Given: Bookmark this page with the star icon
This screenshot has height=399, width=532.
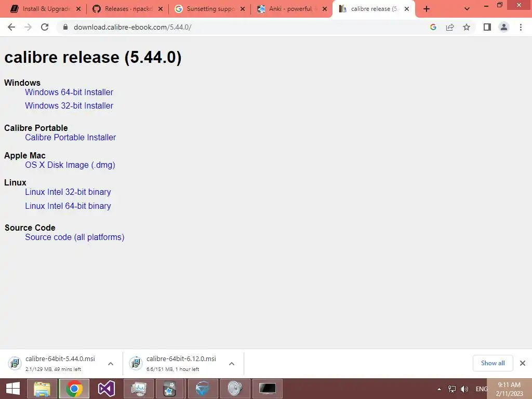Looking at the screenshot, I should click(467, 27).
